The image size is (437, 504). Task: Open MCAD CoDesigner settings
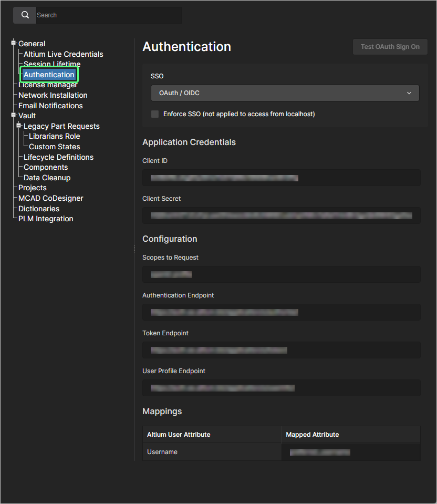pyautogui.click(x=51, y=198)
